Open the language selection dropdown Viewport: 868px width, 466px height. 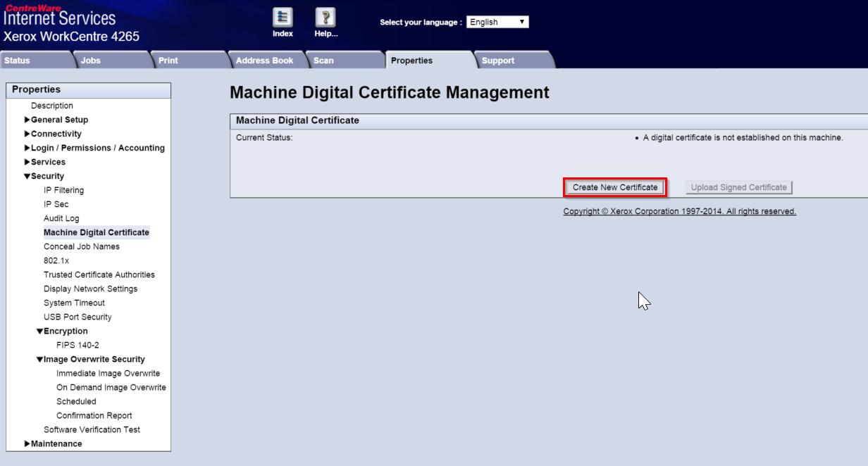point(497,21)
